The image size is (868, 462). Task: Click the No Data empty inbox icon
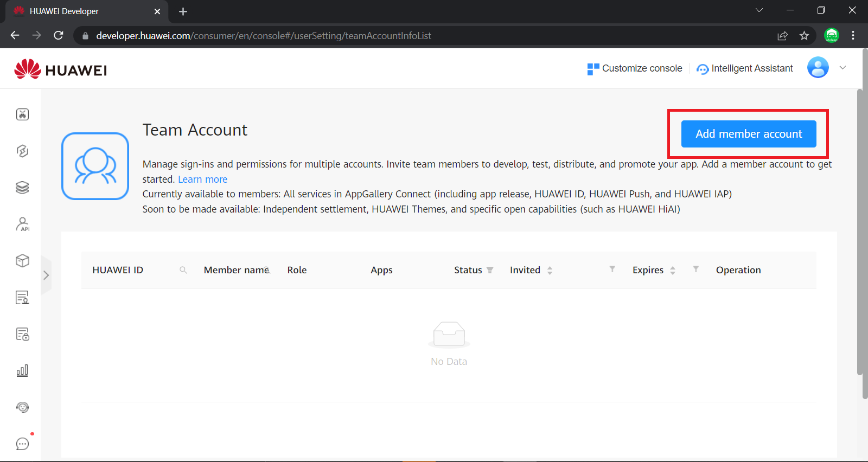pos(449,335)
